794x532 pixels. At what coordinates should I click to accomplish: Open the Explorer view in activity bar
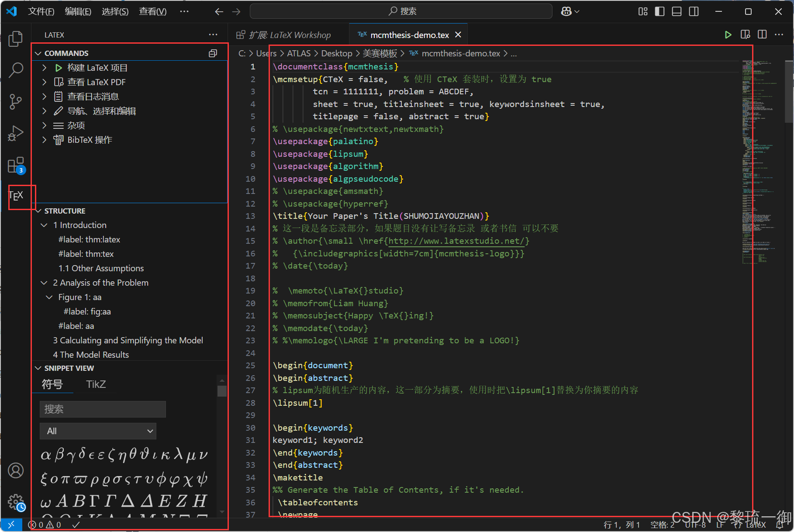pyautogui.click(x=16, y=38)
